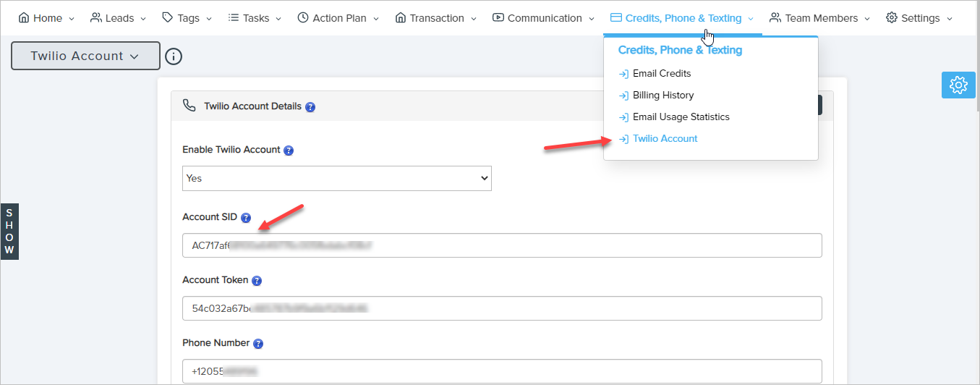Click the Phone Number help icon
Screen dimensions: 980x385
[x=258, y=344]
